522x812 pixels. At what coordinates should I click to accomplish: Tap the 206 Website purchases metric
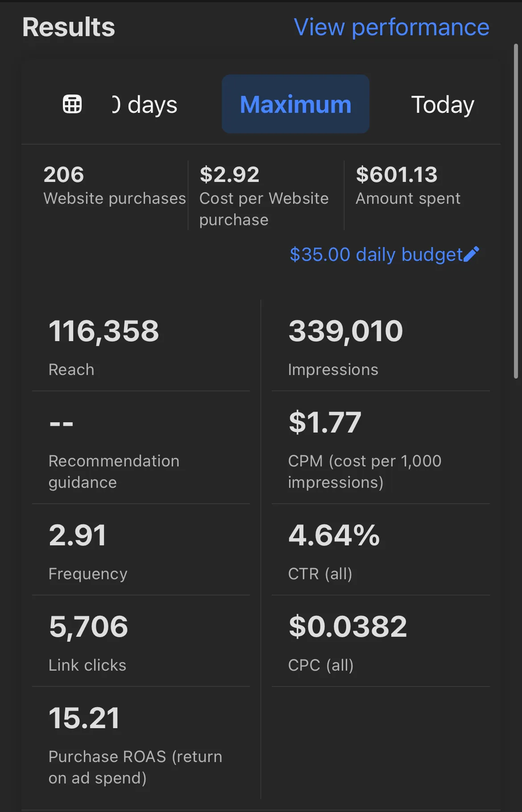[114, 186]
